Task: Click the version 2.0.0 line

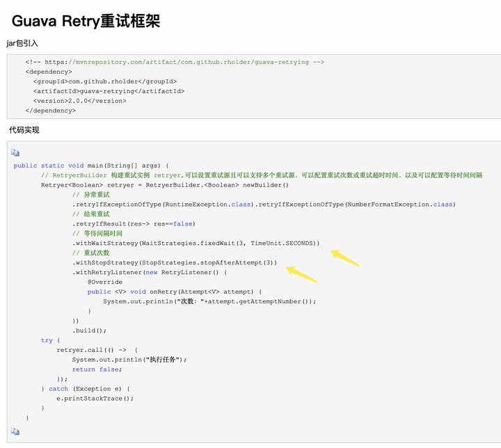Action: [79, 101]
